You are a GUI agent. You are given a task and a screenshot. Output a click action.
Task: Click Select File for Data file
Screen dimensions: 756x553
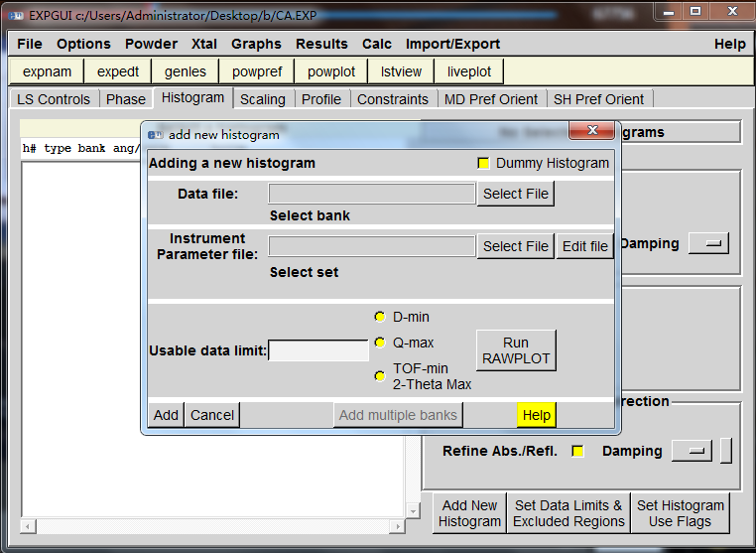[516, 194]
